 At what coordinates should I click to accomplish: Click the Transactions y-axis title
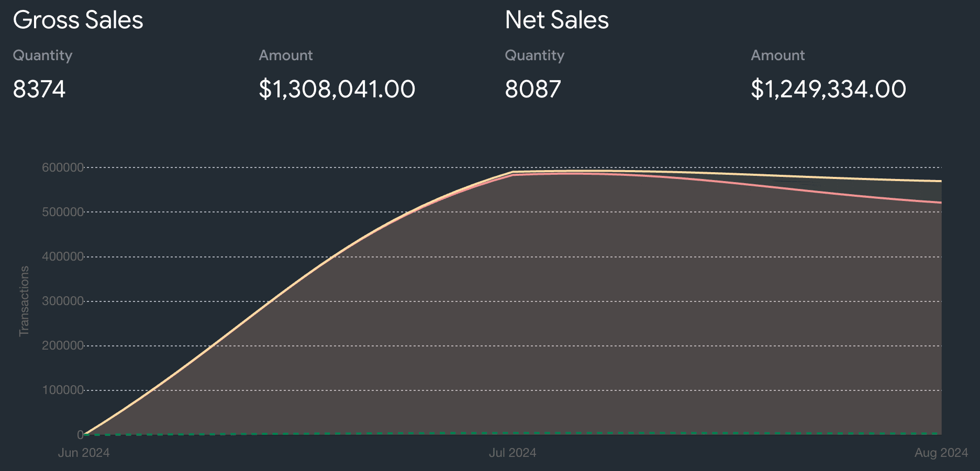tap(24, 301)
